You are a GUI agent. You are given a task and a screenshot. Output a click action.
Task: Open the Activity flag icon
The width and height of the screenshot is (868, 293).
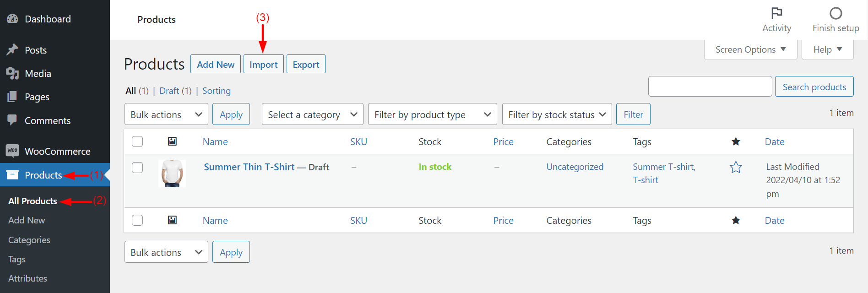[776, 13]
